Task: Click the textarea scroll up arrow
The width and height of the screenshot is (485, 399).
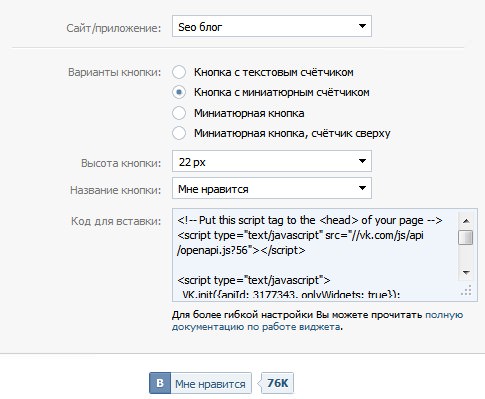Action: pos(466,221)
